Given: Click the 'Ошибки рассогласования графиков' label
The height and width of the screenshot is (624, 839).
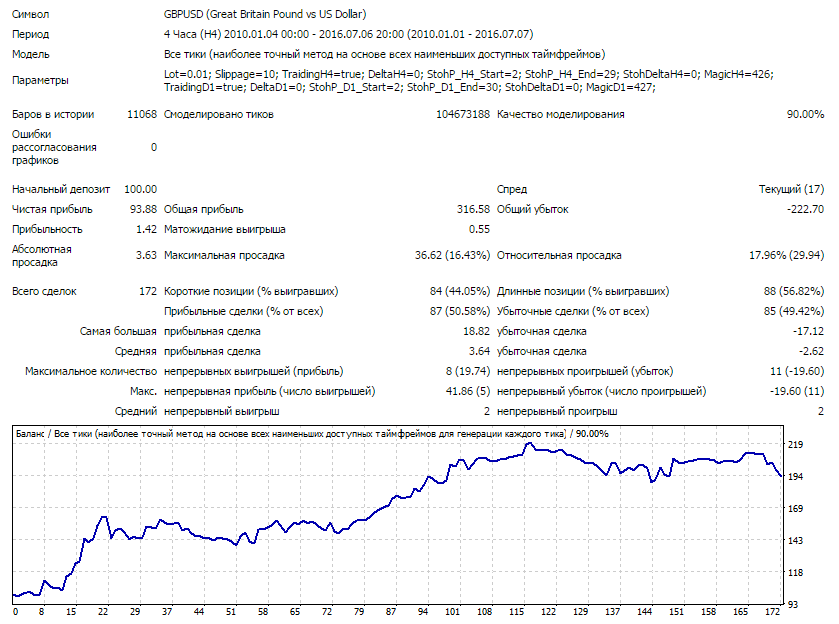Looking at the screenshot, I should [x=54, y=147].
